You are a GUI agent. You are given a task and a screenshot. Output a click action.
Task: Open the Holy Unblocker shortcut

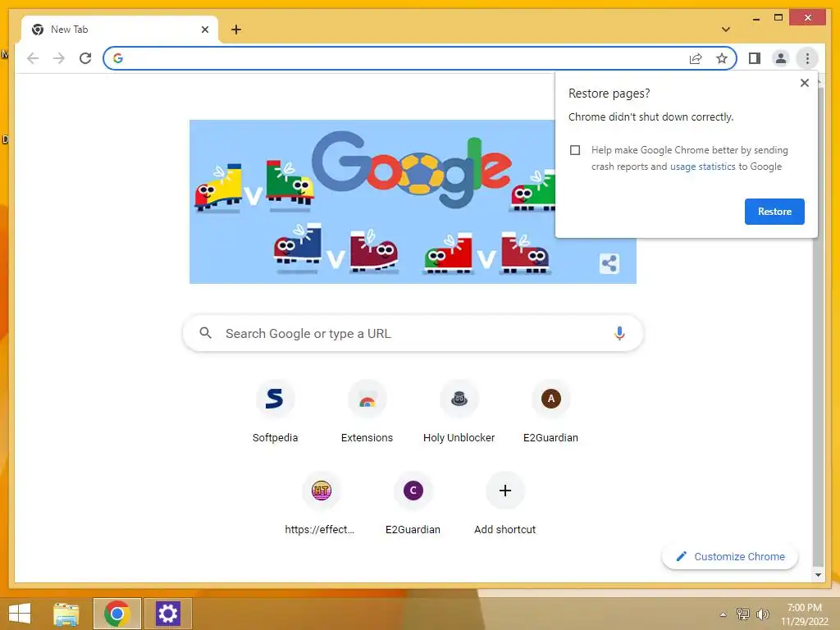tap(459, 413)
